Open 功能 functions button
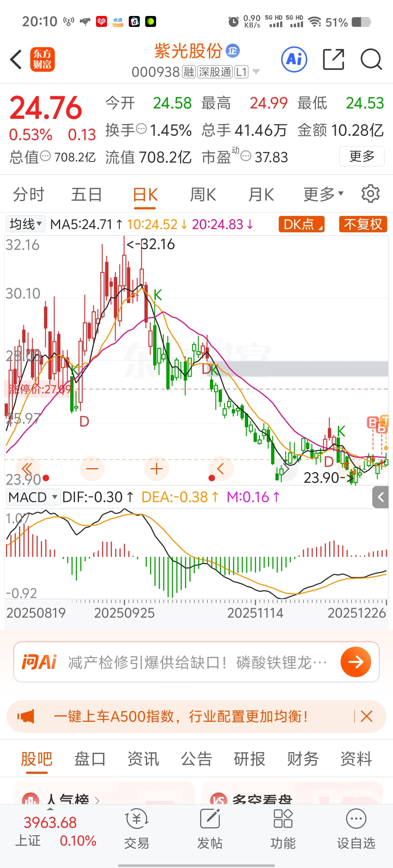The image size is (393, 868). click(x=283, y=829)
